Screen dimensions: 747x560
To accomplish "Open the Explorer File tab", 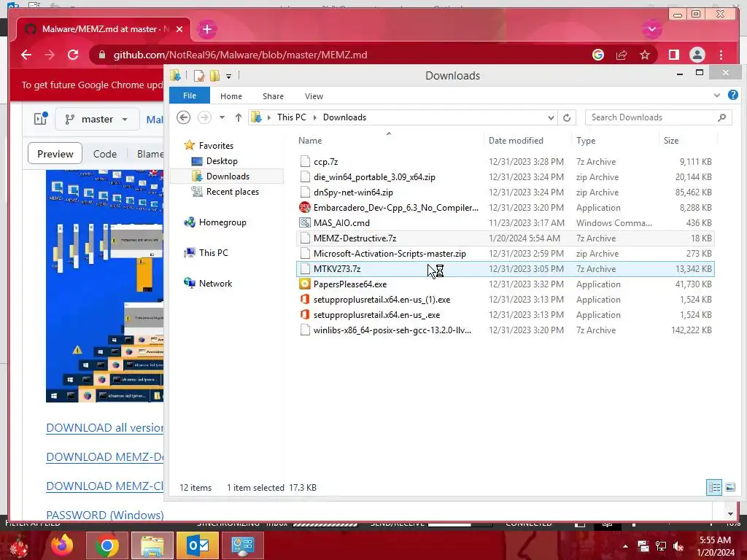I will click(x=190, y=96).
